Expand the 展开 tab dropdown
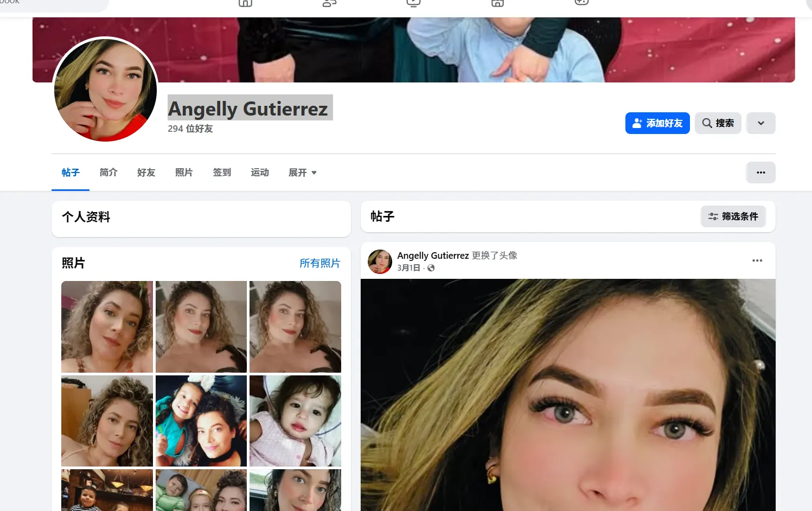 (302, 173)
